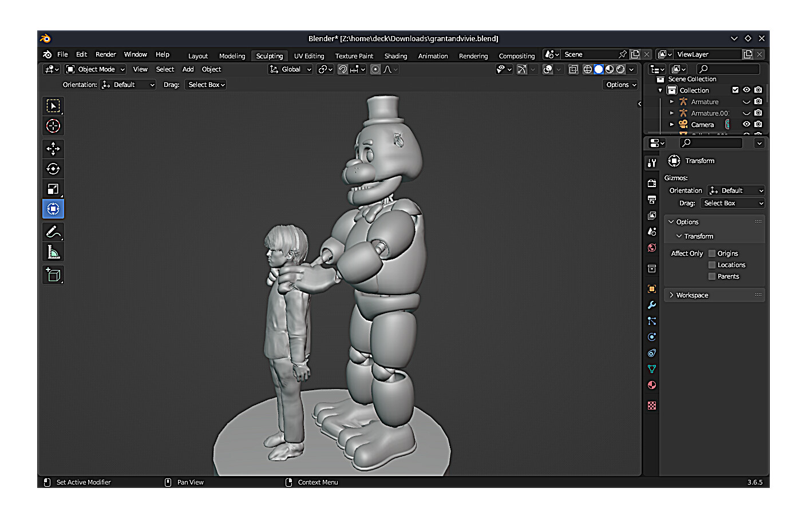Click the Blender logo icon in menu bar

(48, 54)
